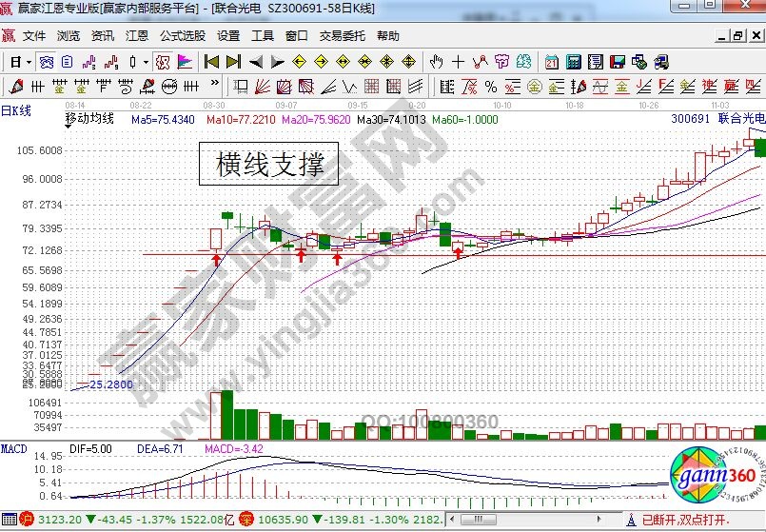The image size is (766, 532).
Task: Click the floppy disk save icon
Action: coord(618,62)
